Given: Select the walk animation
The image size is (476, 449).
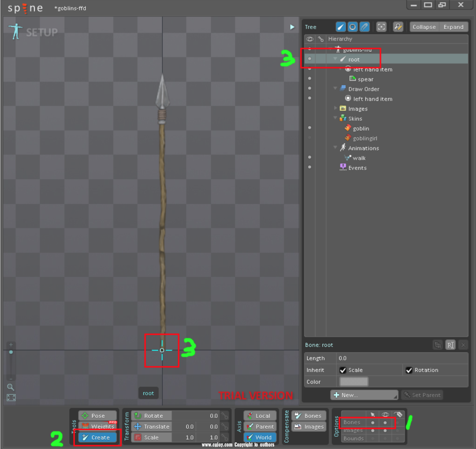Looking at the screenshot, I should coord(359,158).
